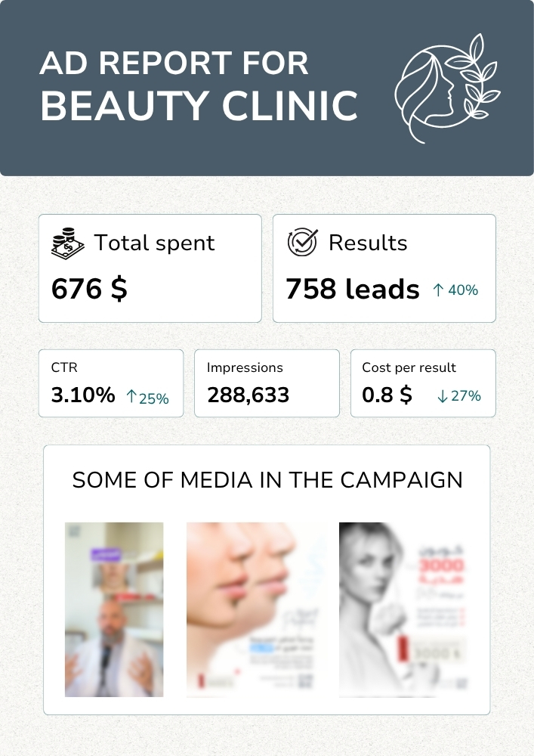Screen dimensions: 534x756
Task: Click the CTR label
Action: (x=64, y=367)
